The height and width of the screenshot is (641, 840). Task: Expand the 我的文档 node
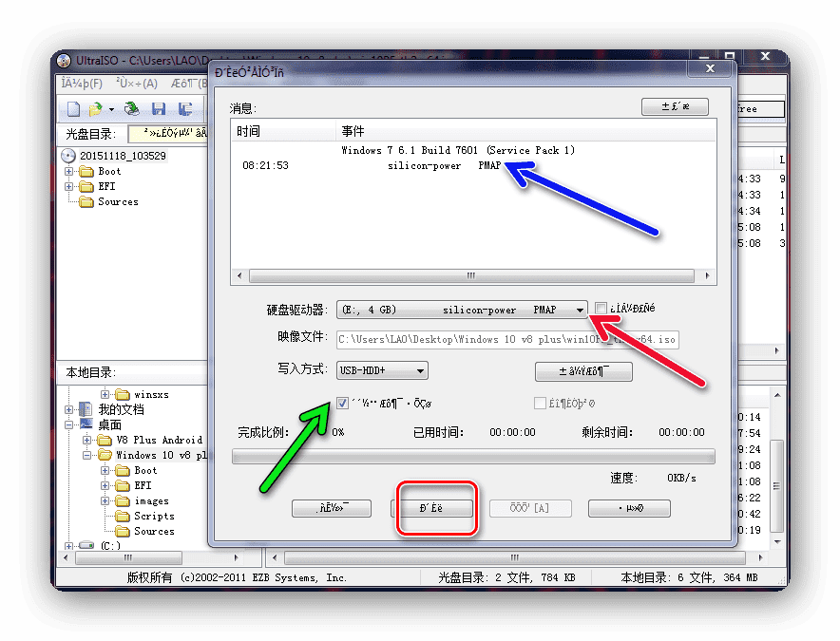pos(68,409)
